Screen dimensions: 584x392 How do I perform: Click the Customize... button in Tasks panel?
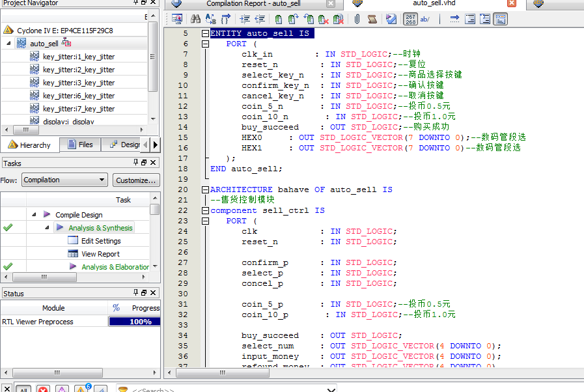click(136, 180)
